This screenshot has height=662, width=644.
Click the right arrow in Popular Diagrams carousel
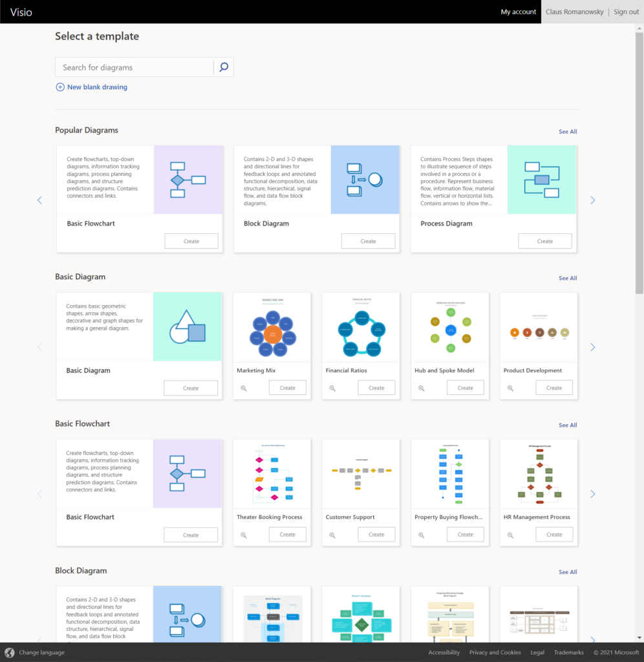593,200
